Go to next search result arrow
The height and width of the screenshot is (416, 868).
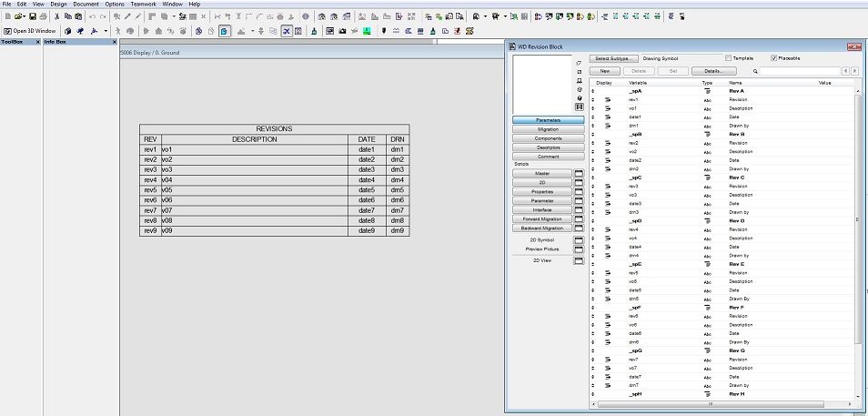click(853, 71)
